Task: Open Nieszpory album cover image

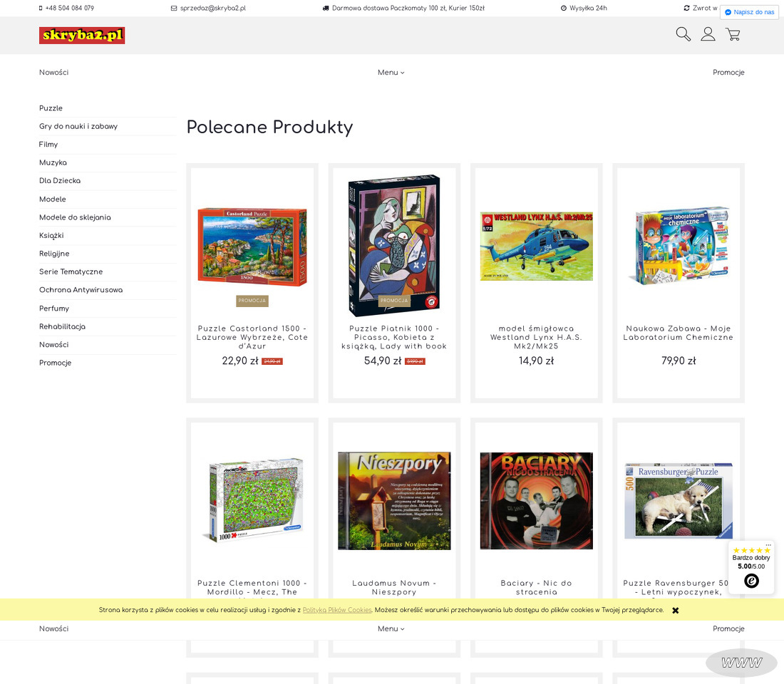Action: pyautogui.click(x=395, y=501)
